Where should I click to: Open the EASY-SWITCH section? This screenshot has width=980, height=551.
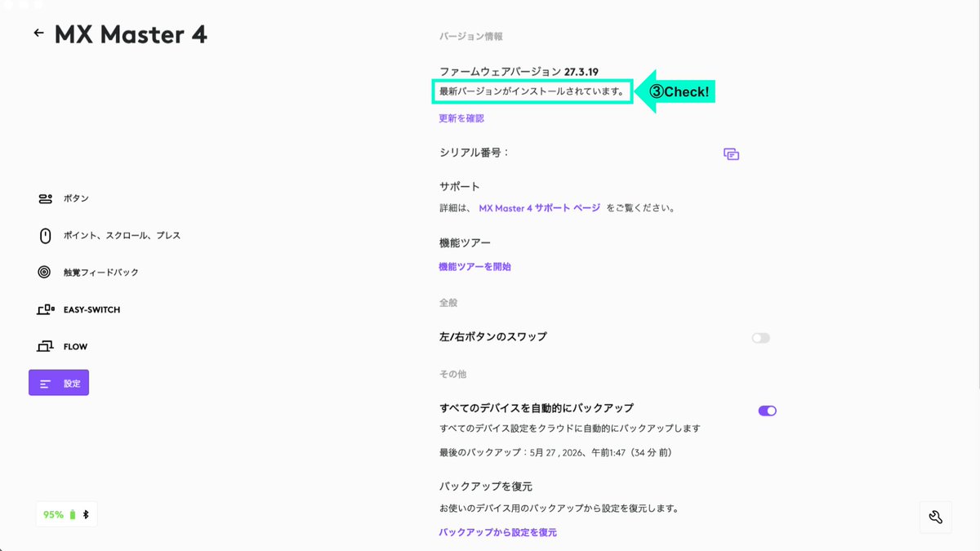(79, 309)
